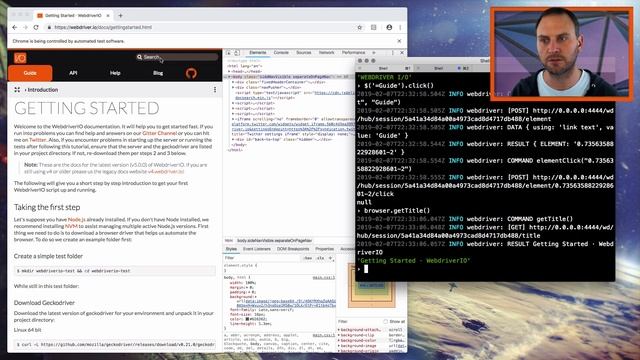Click the search magnifier icon
The width and height of the screenshot is (640, 360).
coord(140,57)
